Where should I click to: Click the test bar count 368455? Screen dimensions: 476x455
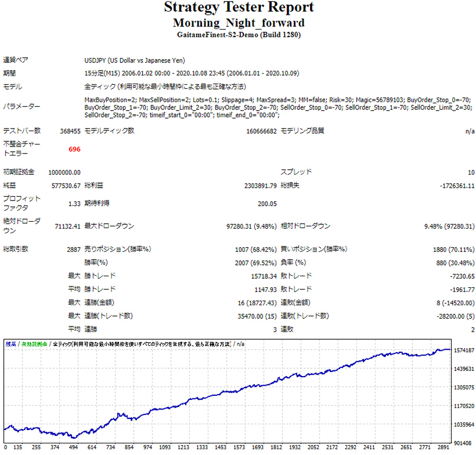(x=70, y=131)
